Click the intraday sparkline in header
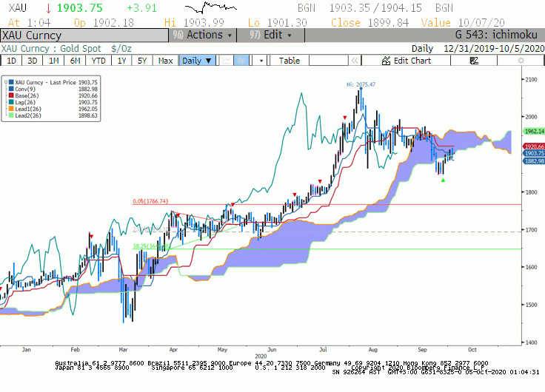This screenshot has width=545, height=392. 210,7
